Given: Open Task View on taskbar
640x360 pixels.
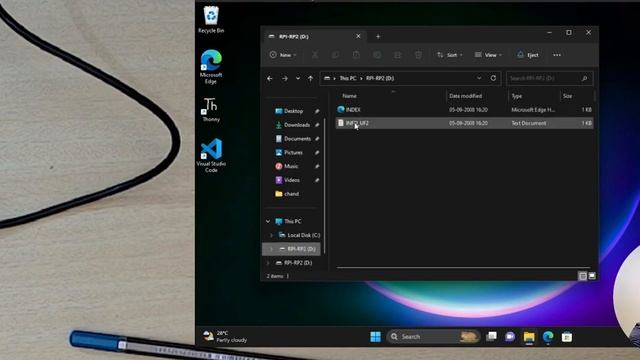Looking at the screenshot, I should tap(491, 337).
